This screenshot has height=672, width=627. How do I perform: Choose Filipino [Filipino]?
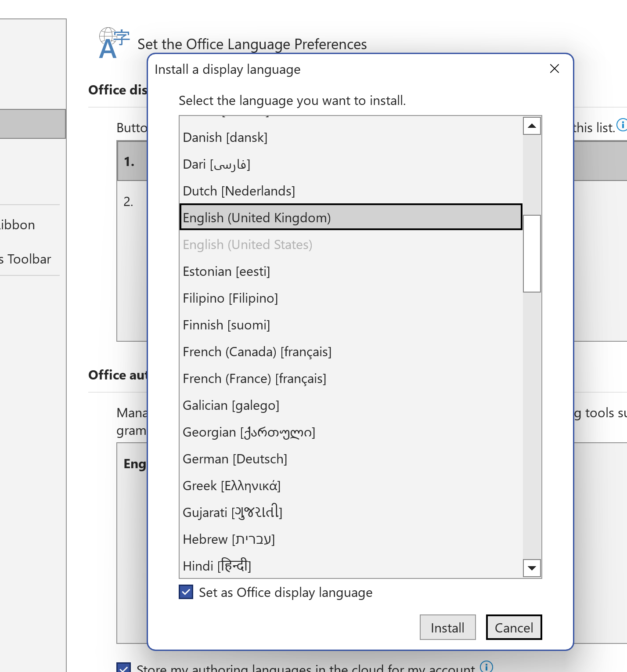pyautogui.click(x=351, y=298)
